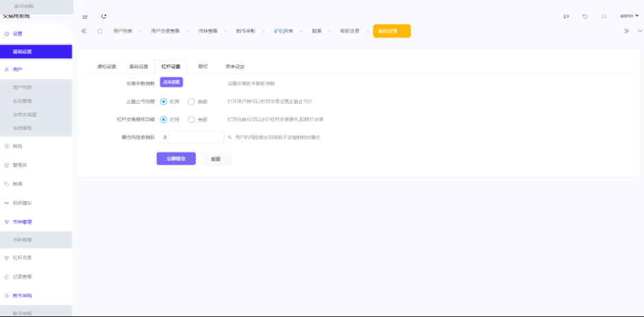The image size is (644, 317).
Task: Select 关闭 for 杠杆交易委托功能
Action: tap(191, 119)
